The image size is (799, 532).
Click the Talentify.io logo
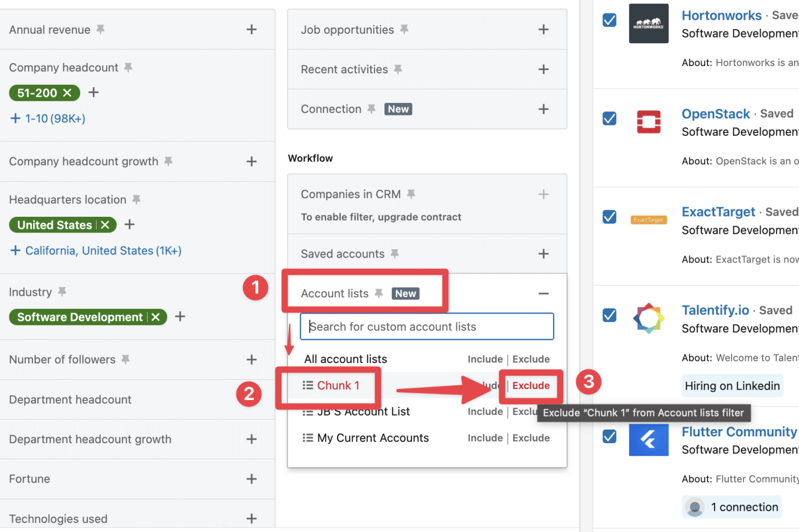click(x=649, y=318)
